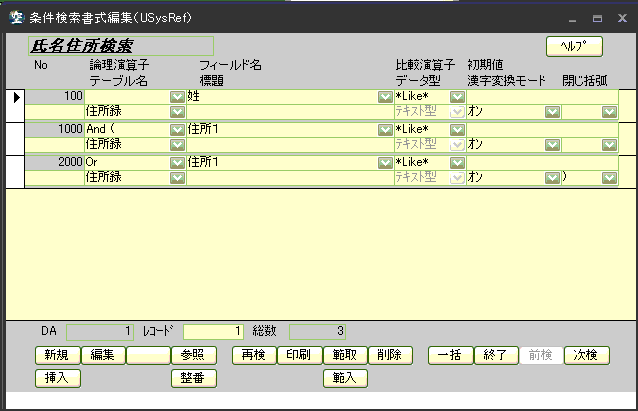Click the application icon in the title bar
The image size is (638, 411).
click(15, 18)
